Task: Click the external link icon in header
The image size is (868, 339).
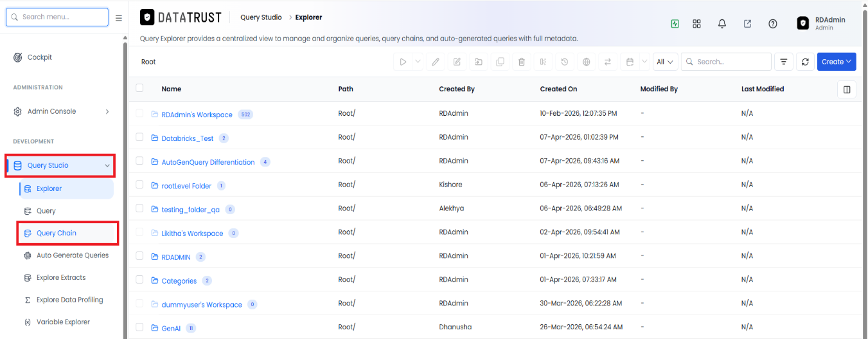Action: click(747, 24)
